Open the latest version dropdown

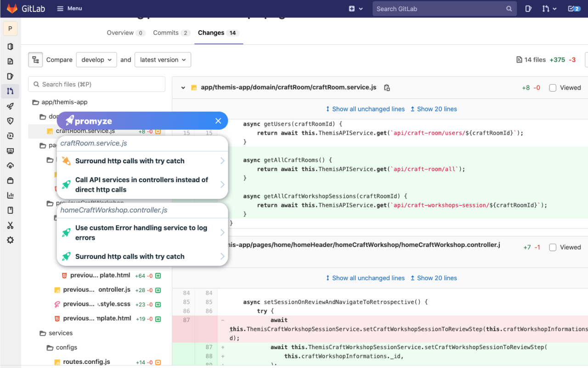pyautogui.click(x=163, y=60)
